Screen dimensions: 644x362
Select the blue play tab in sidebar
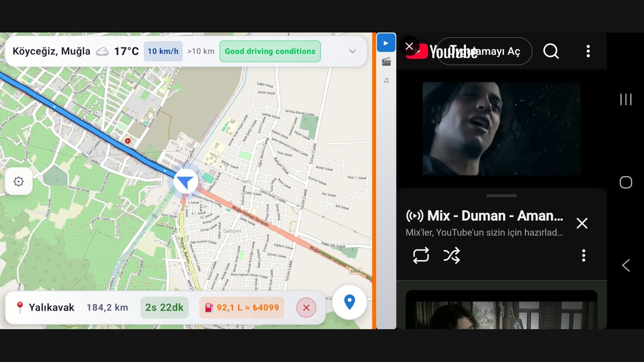[386, 43]
